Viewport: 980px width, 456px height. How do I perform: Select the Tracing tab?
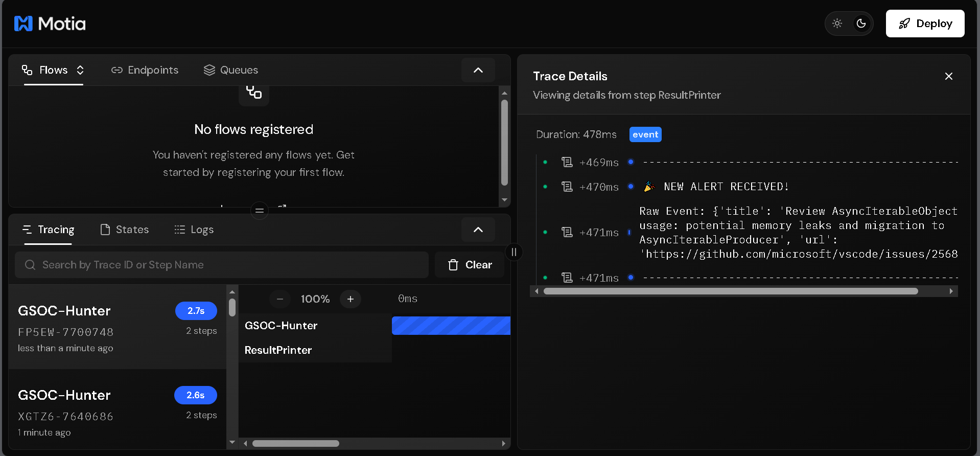[49, 230]
